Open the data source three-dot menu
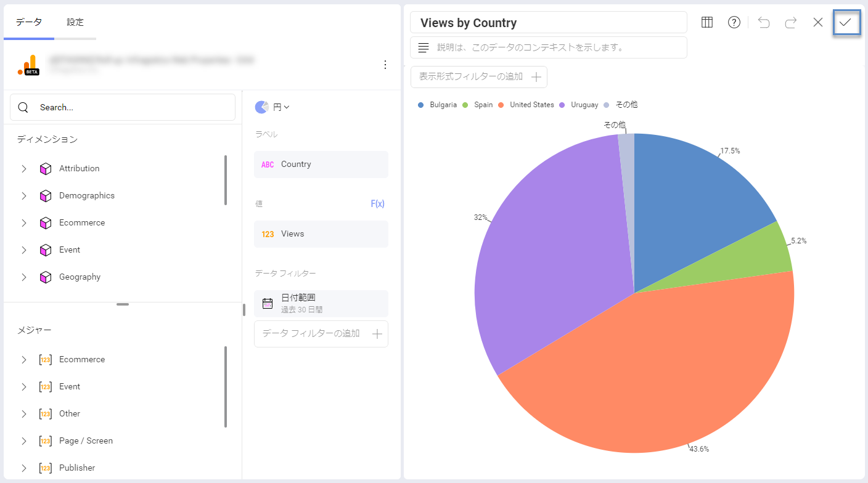868x483 pixels. point(385,65)
